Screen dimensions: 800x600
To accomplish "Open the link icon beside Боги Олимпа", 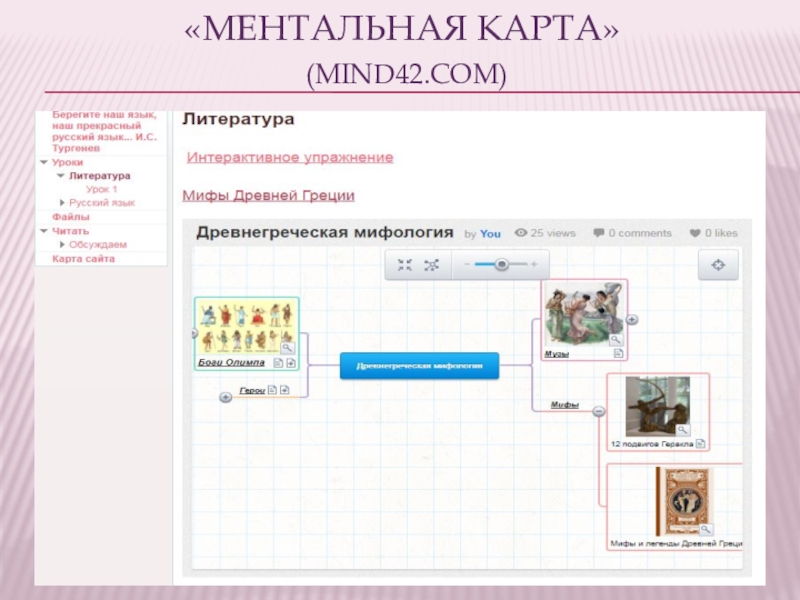I will click(x=291, y=363).
